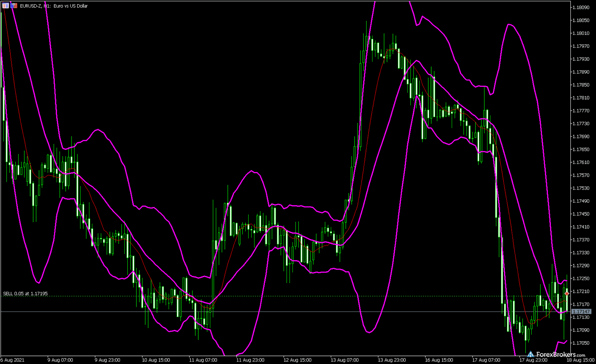596x364 pixels.
Task: Click the 1.17290 price scale label
Action: pyautogui.click(x=582, y=266)
